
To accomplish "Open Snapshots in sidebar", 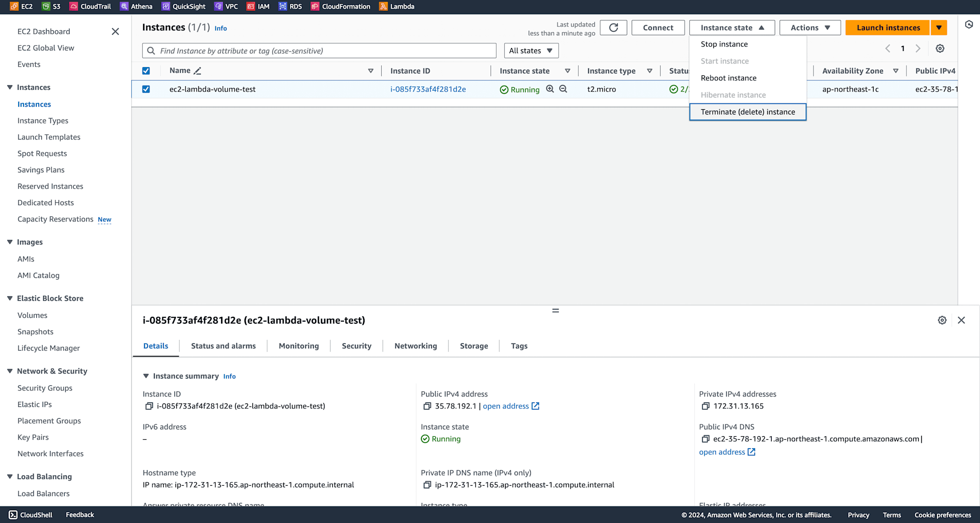I will pyautogui.click(x=35, y=332).
